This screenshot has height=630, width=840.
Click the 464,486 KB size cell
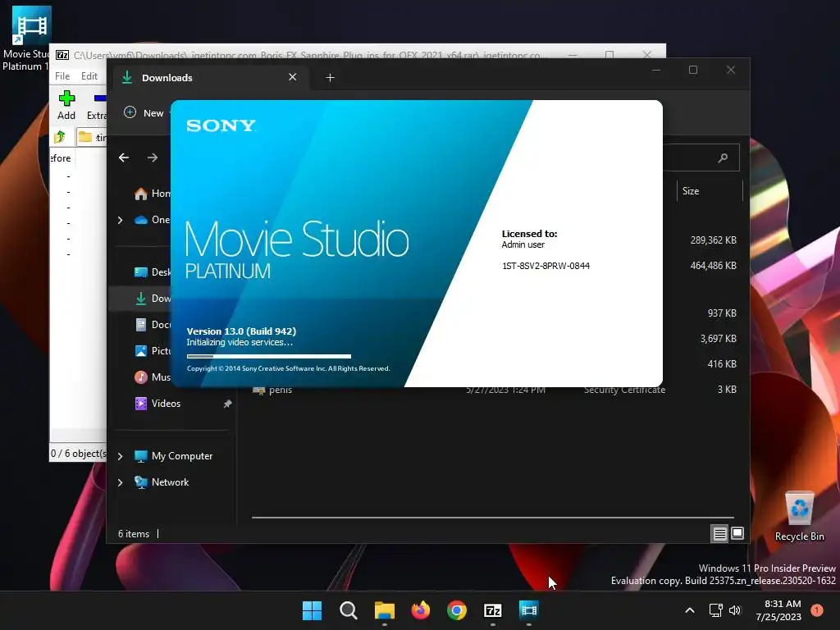[713, 265]
